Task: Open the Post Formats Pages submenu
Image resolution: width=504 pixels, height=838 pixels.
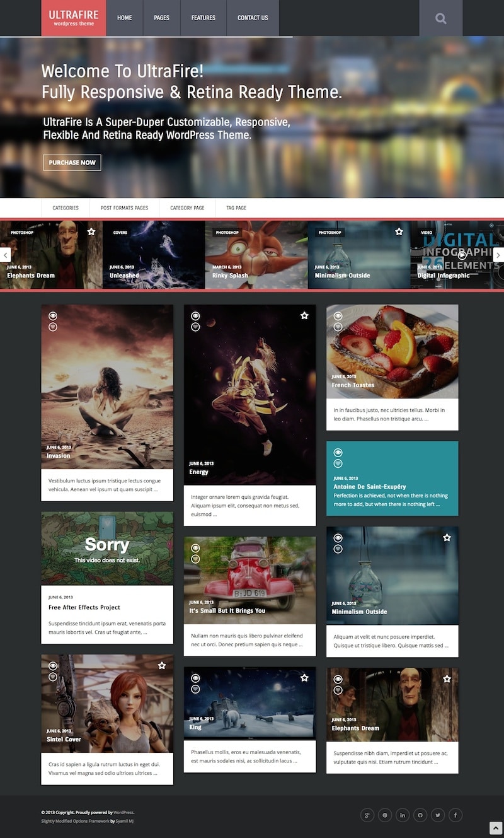Action: pyautogui.click(x=124, y=208)
